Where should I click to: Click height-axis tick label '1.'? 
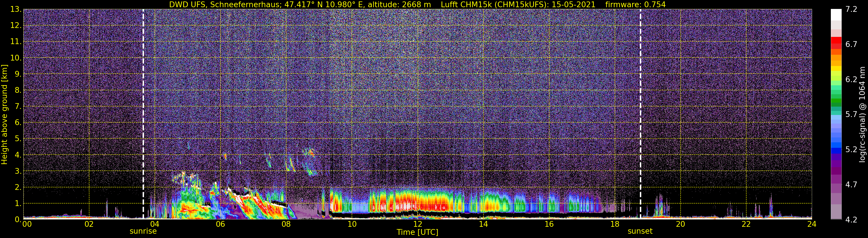click(18, 204)
